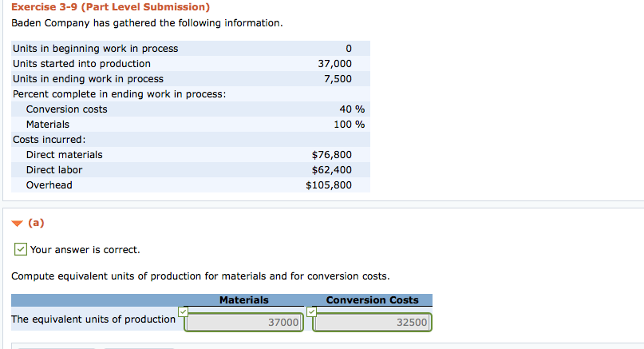Click the $76,800 direct materials cost
The image size is (644, 349).
pyautogui.click(x=331, y=155)
